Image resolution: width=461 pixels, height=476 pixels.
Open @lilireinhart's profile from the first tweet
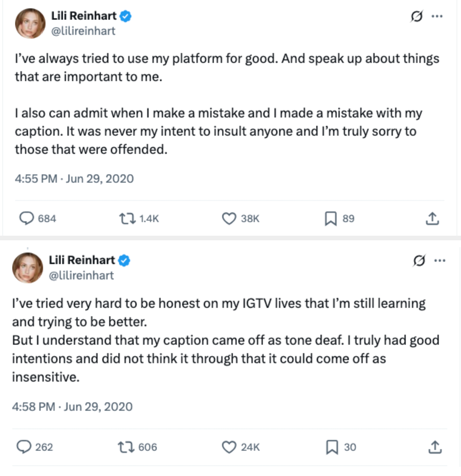pos(83,31)
